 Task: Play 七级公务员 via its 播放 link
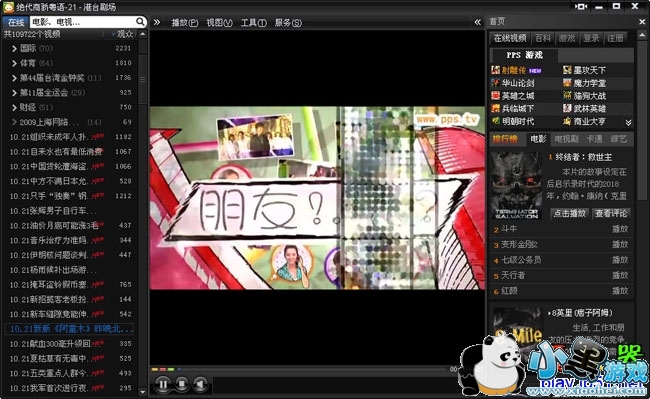[x=620, y=260]
